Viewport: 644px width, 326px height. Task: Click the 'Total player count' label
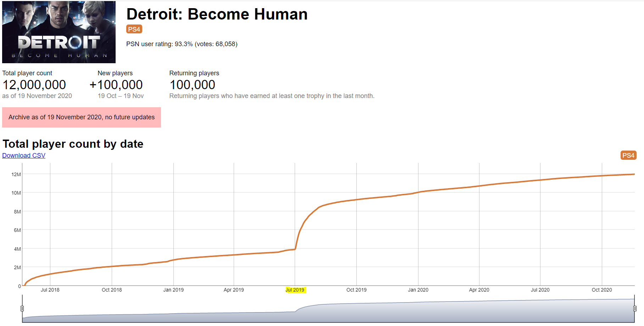pos(27,73)
